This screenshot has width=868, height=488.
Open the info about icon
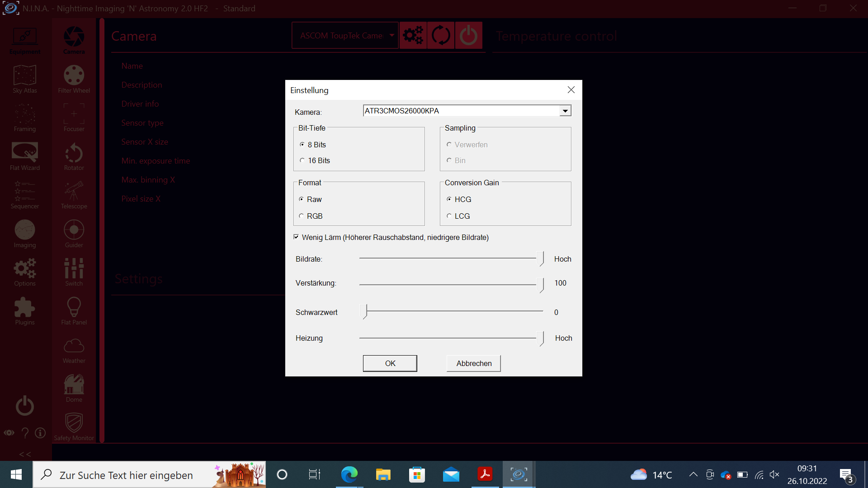pyautogui.click(x=40, y=433)
